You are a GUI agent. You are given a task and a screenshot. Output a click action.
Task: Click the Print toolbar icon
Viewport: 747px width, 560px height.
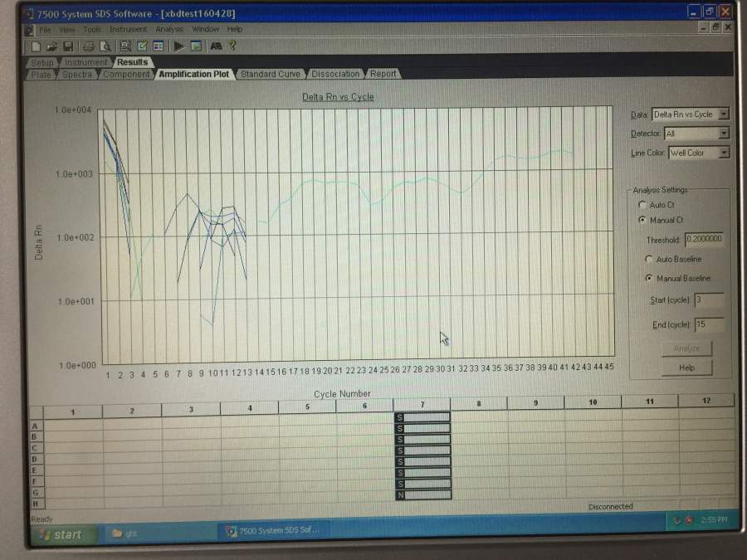pos(89,46)
